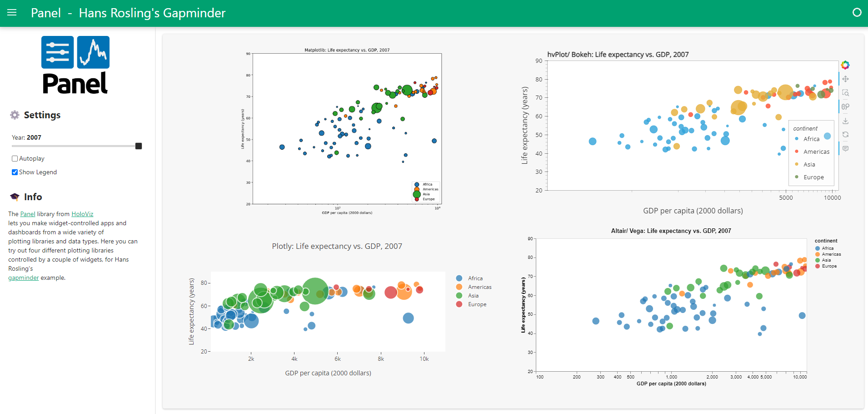Open the HoloViz link
The width and height of the screenshot is (868, 414).
pyautogui.click(x=82, y=214)
